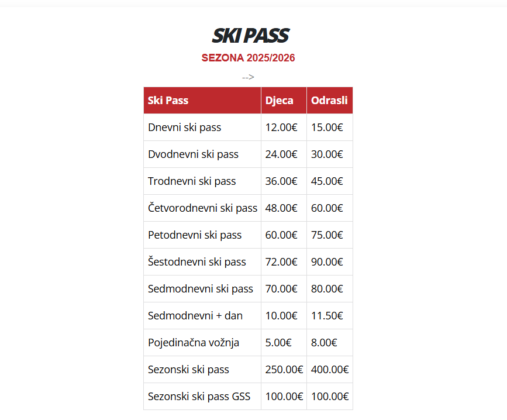Select the Djeca column header
This screenshot has width=507, height=420.
coord(280,100)
